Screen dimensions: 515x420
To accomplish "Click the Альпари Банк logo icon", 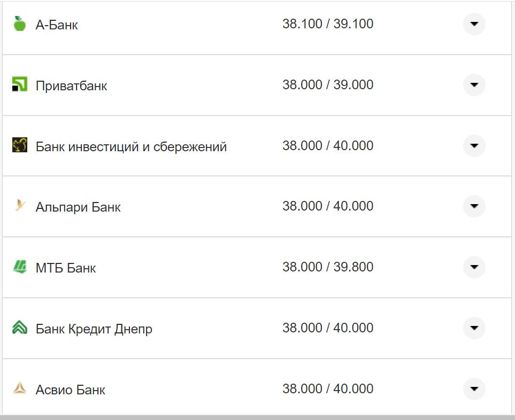I will (x=20, y=206).
